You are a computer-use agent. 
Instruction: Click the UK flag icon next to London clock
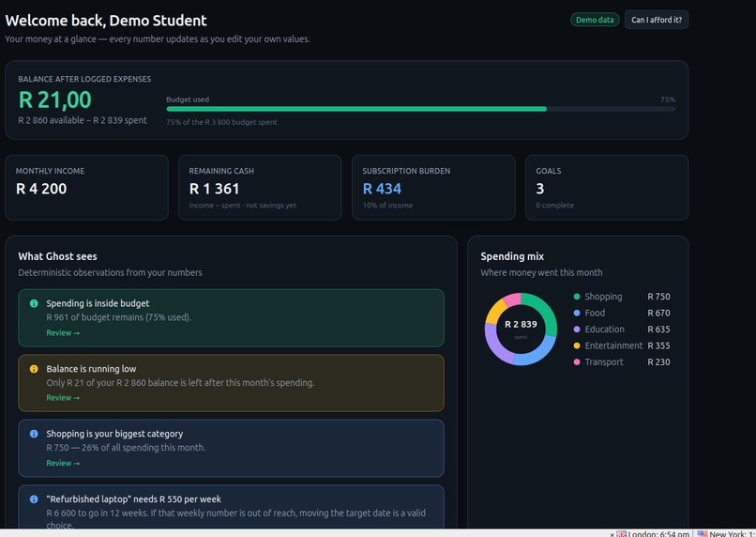[622, 533]
